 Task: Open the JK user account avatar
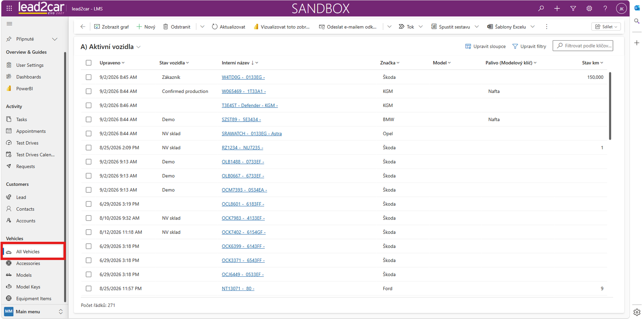[x=621, y=8]
